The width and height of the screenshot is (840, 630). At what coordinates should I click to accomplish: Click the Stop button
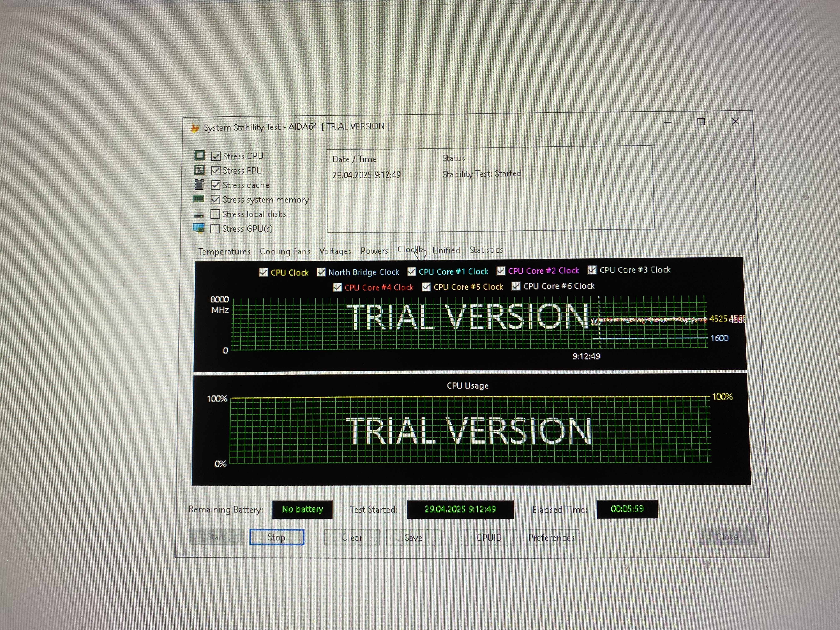tap(276, 537)
